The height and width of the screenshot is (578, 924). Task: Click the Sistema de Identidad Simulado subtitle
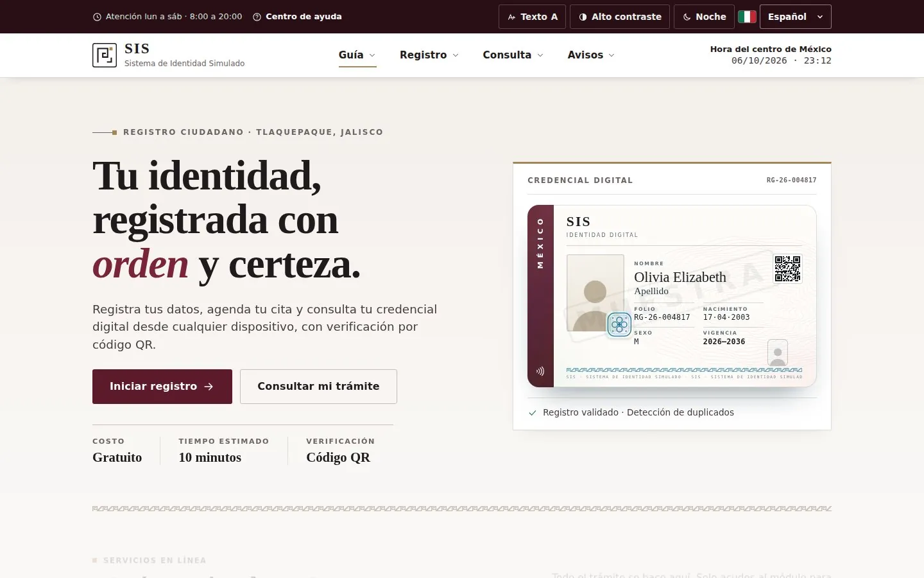[x=184, y=64]
